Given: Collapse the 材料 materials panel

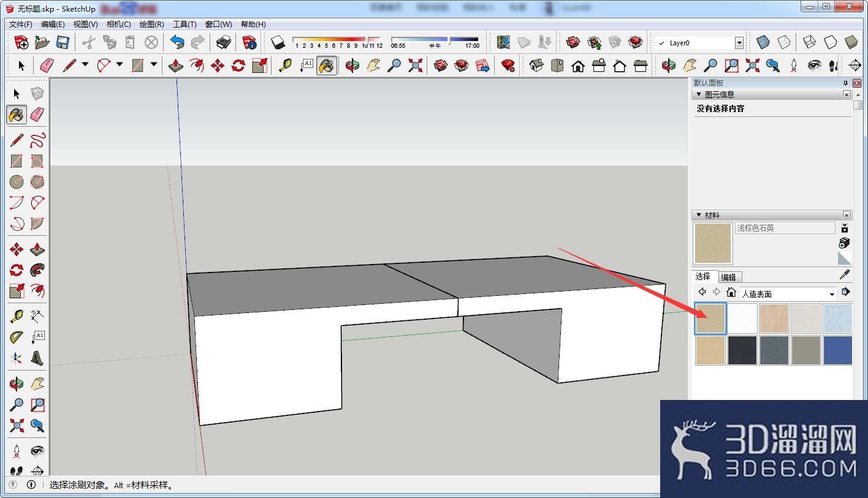Looking at the screenshot, I should tap(698, 215).
